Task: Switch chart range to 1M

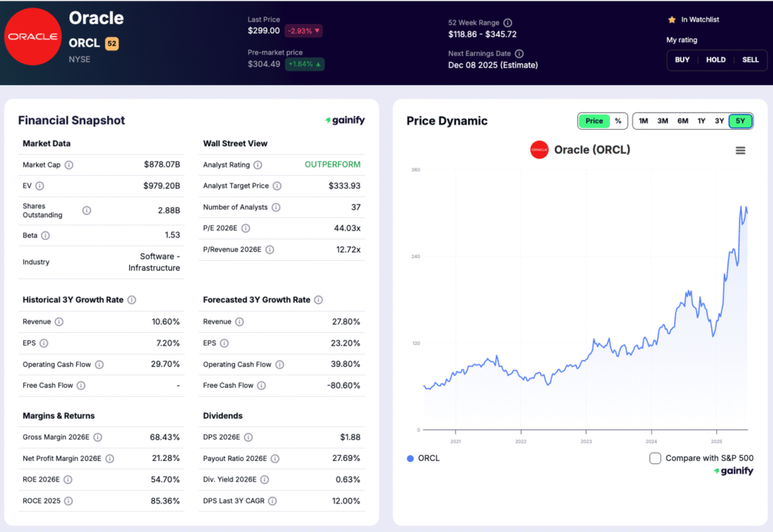Action: click(642, 121)
